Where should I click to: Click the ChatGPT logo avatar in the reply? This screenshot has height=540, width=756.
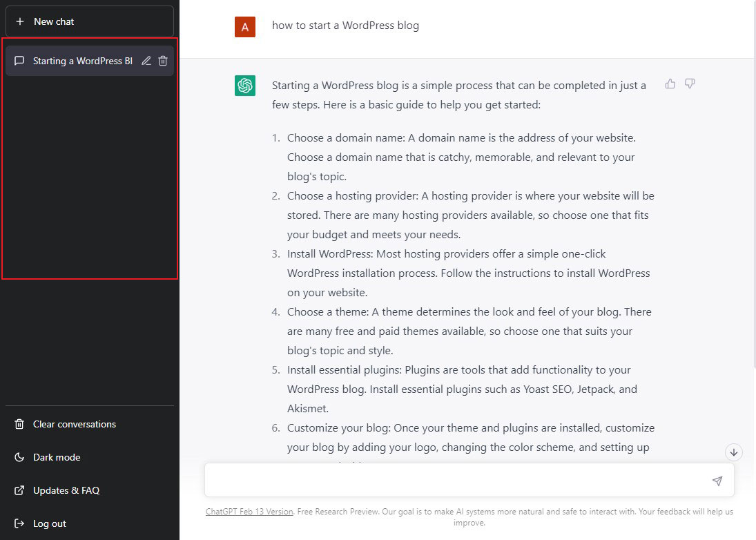tap(245, 86)
